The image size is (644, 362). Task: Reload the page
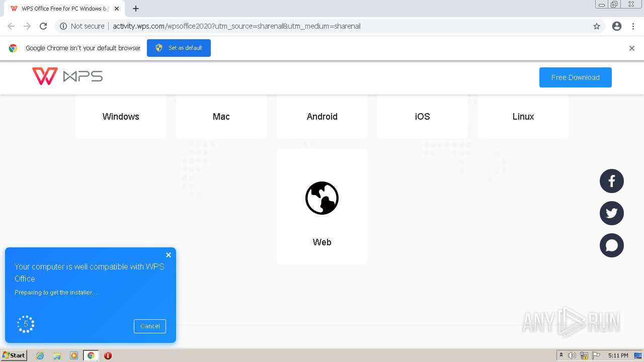pos(43,26)
